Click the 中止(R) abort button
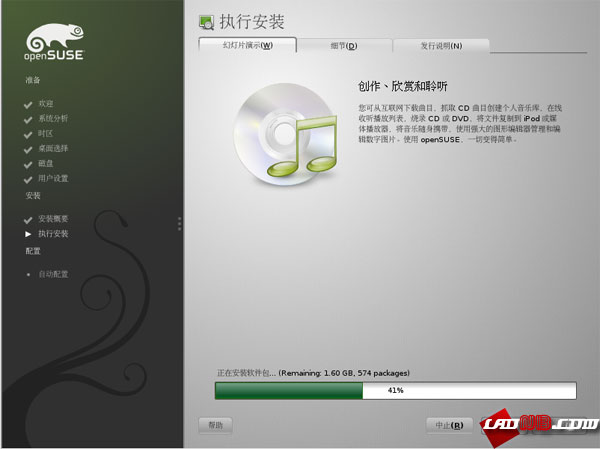 (x=449, y=425)
